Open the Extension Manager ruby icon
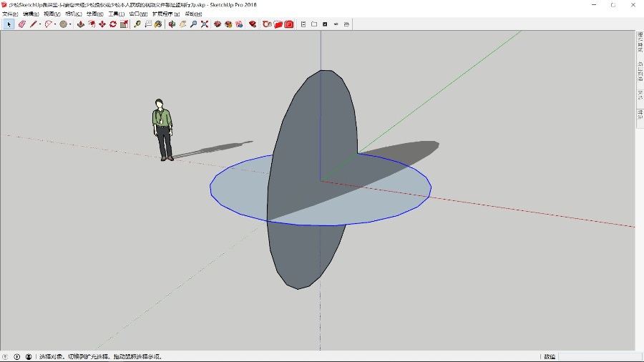 tap(253, 24)
